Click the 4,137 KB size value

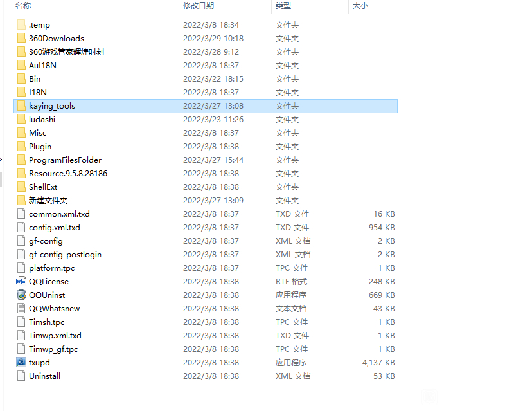click(378, 362)
